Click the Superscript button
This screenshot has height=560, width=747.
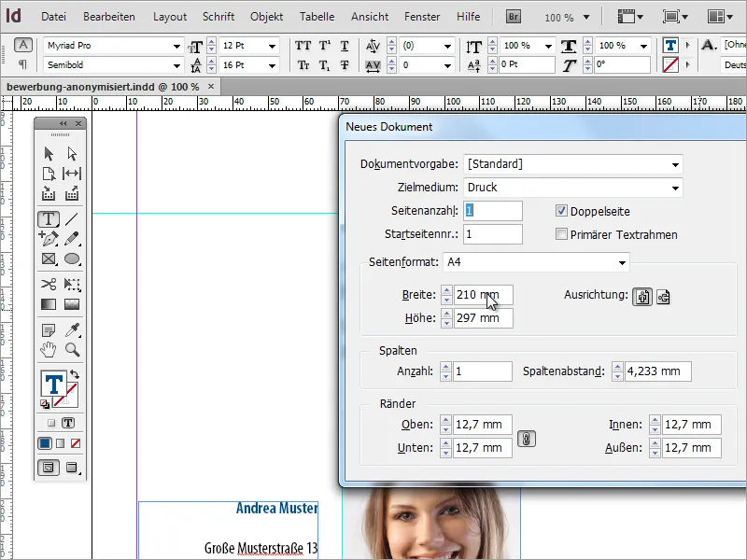[324, 46]
